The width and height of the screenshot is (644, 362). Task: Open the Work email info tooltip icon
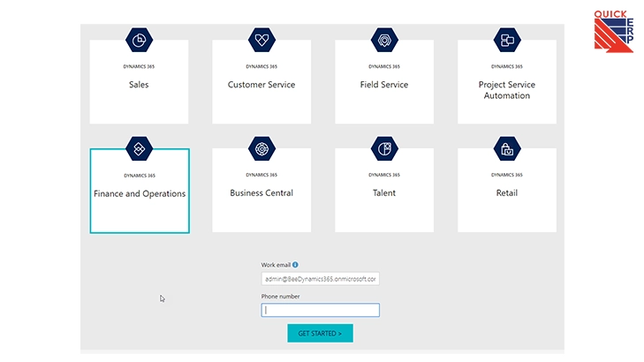[295, 265]
